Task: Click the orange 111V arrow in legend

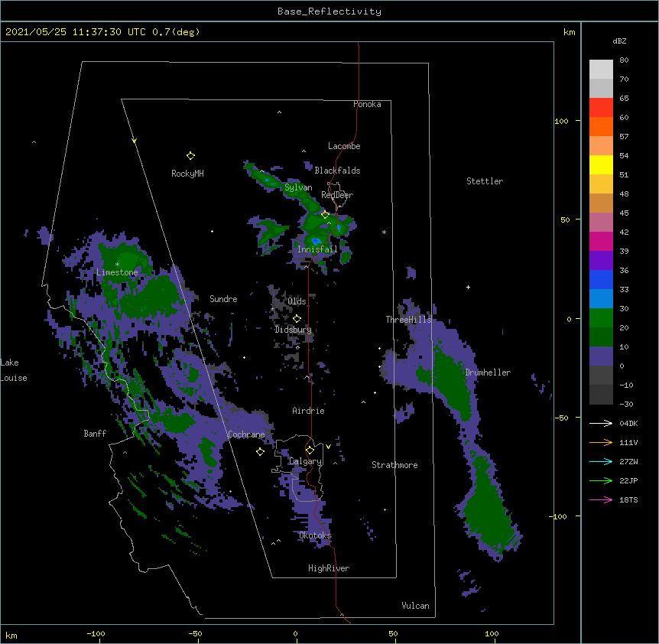Action: tap(601, 442)
